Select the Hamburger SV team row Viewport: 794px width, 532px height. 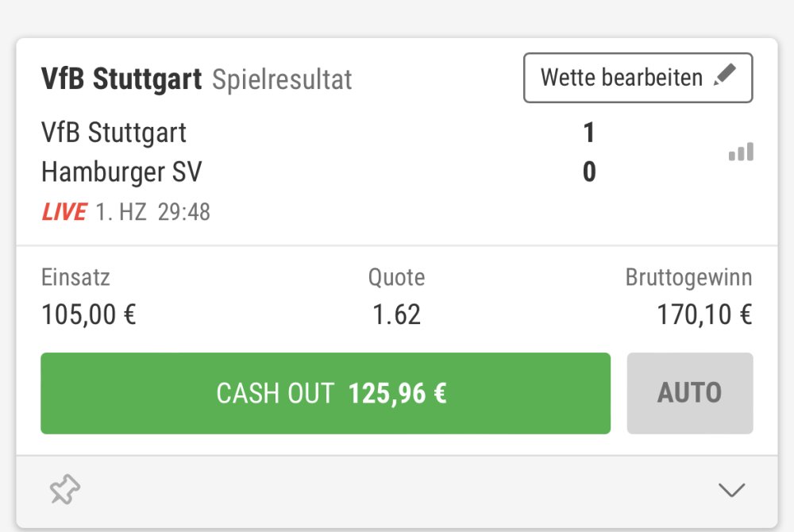121,172
